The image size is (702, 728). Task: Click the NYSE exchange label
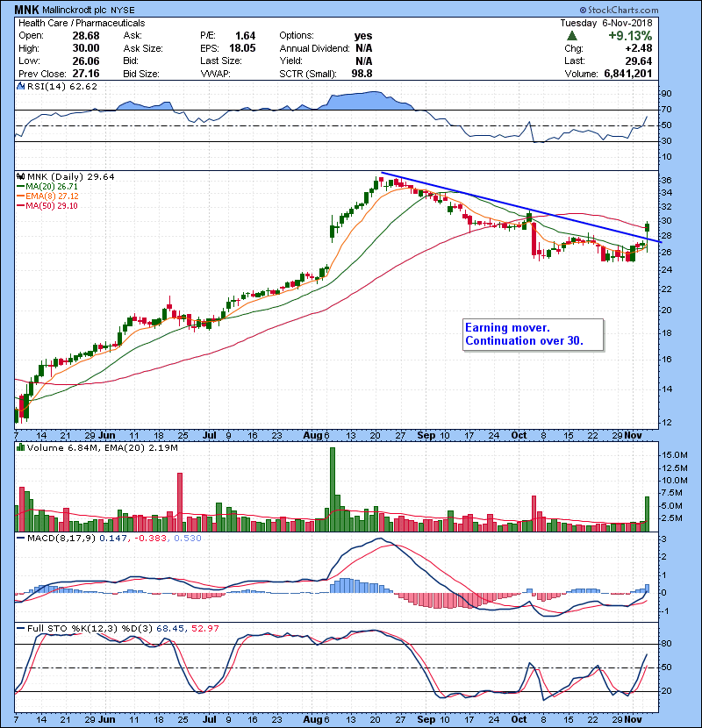point(123,10)
